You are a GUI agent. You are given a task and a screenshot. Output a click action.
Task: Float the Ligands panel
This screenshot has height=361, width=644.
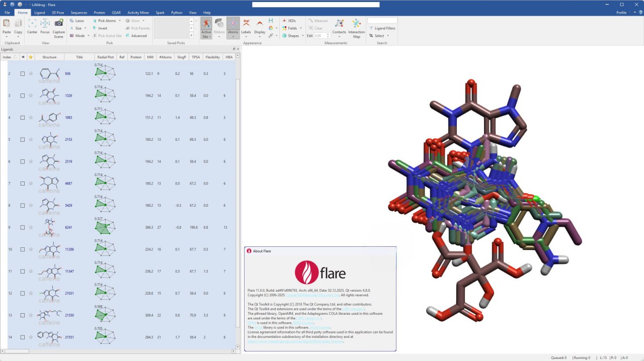234,49
